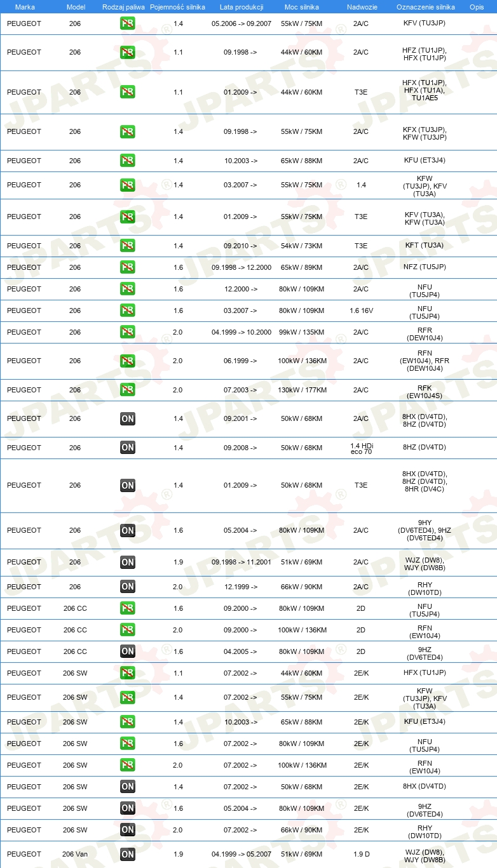Click the petrol icon in the 206 CC 2.0 row
This screenshot has height=868, width=497.
coord(128,630)
